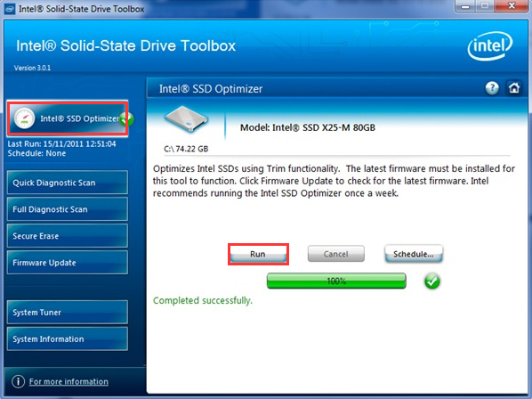Click the SSD drive image

(186, 118)
